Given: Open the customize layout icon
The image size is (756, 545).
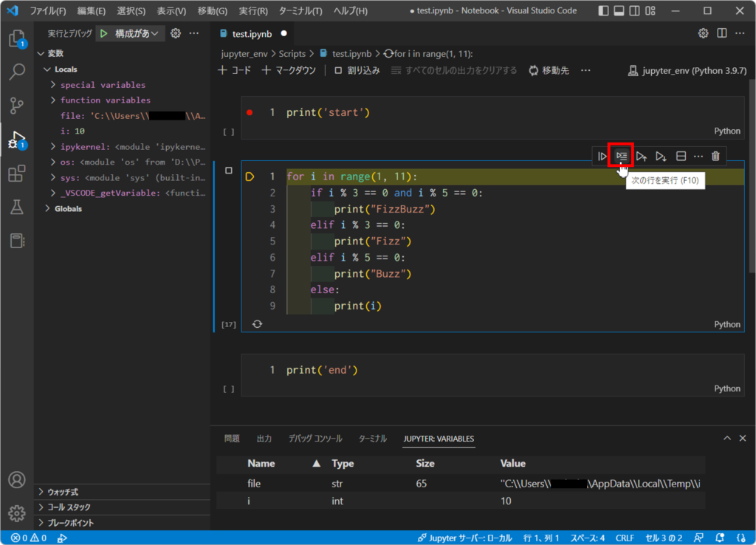Looking at the screenshot, I should click(x=650, y=10).
